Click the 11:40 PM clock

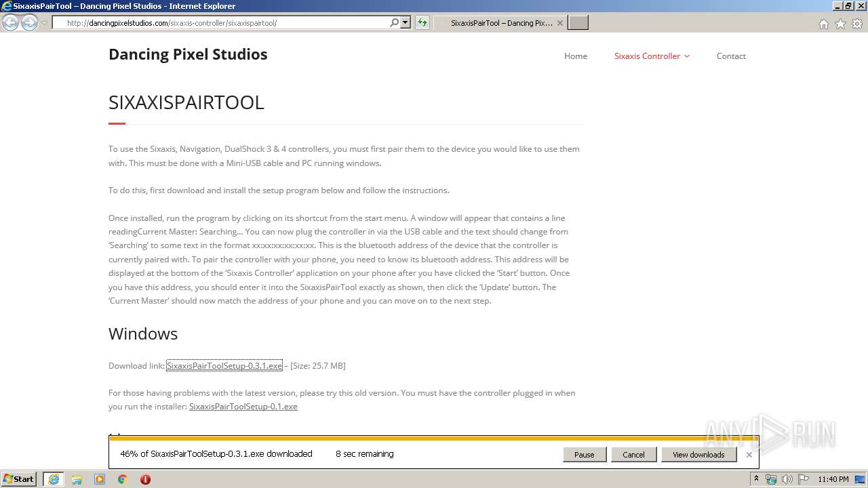(x=833, y=479)
